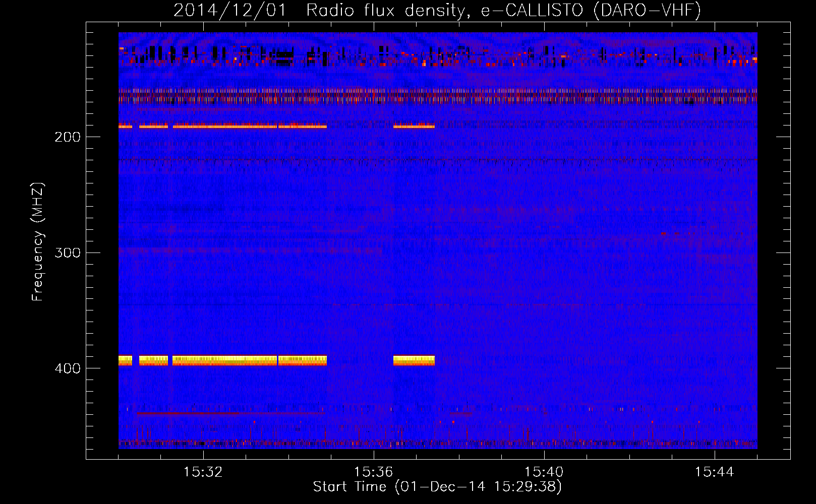Viewport: 816px width, 504px height.
Task: Click the '15:36' time tick label
Action: 373,472
